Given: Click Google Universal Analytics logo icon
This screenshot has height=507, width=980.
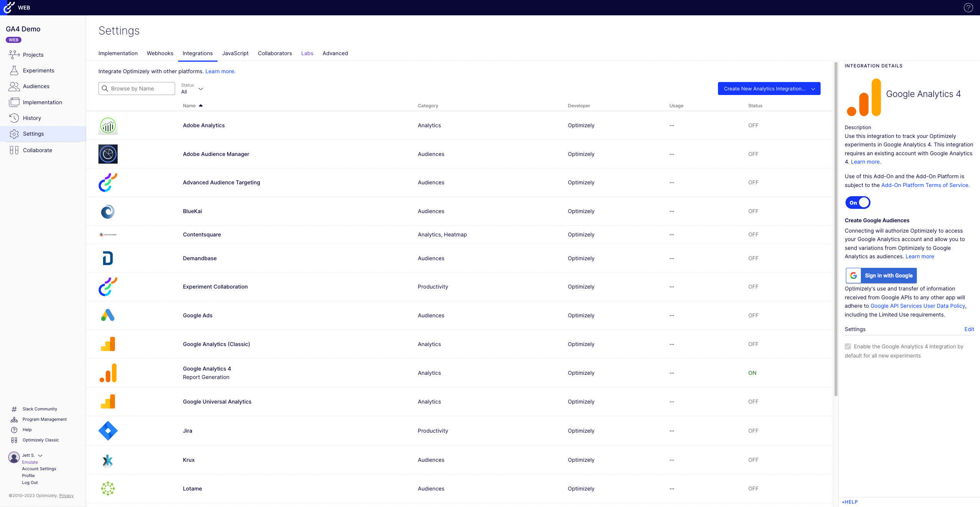Looking at the screenshot, I should click(x=108, y=402).
